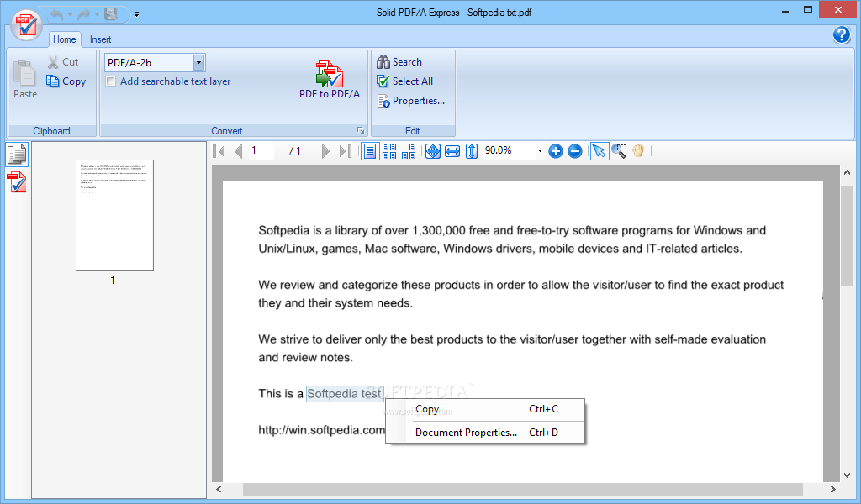Select single page layout view
Screen dimensions: 861x504
(x=370, y=151)
